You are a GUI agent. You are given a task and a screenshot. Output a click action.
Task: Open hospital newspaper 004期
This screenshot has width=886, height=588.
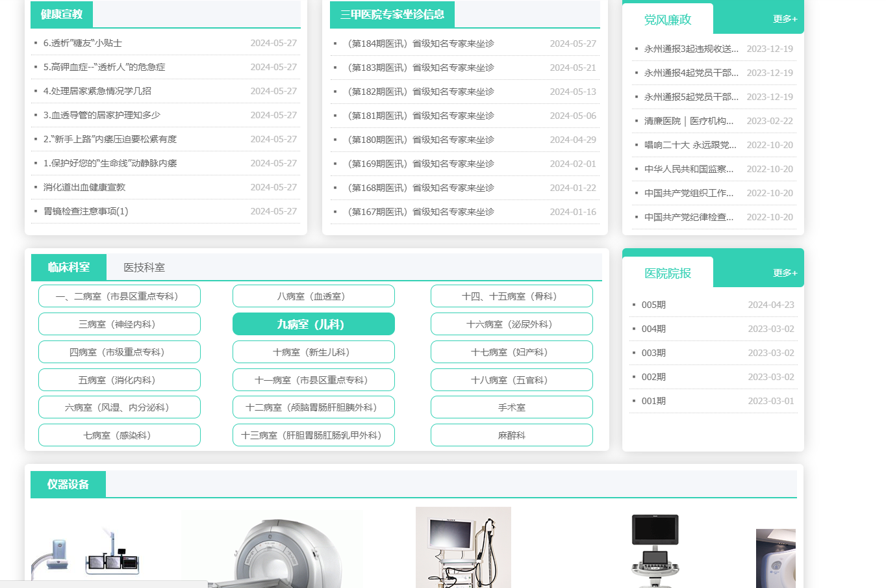click(x=653, y=329)
